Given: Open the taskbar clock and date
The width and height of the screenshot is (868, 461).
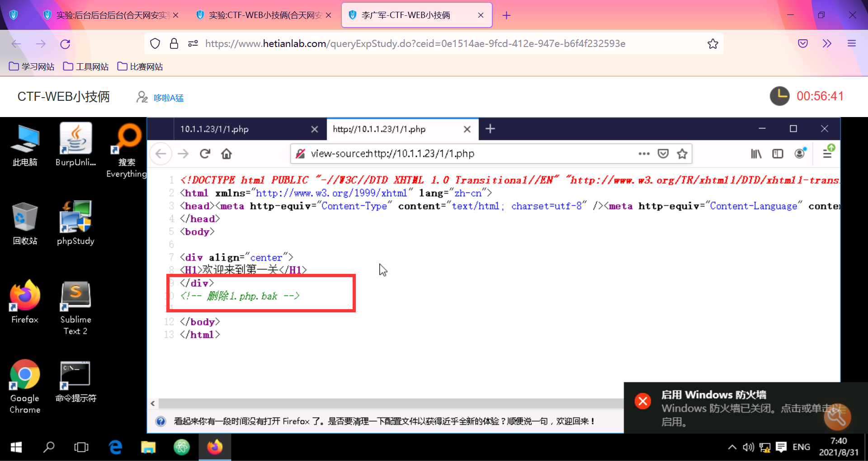Looking at the screenshot, I should point(839,447).
